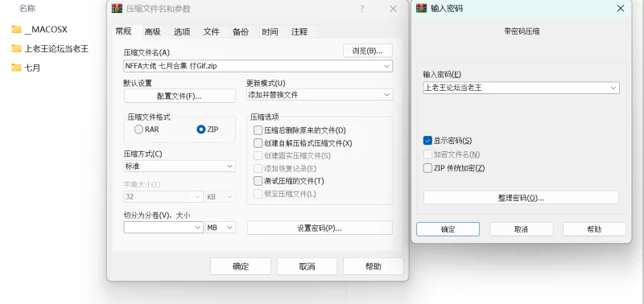Viewport: 644px width, 304px height.
Task: Enable the ZIP 传统加密 checkbox
Action: point(427,168)
